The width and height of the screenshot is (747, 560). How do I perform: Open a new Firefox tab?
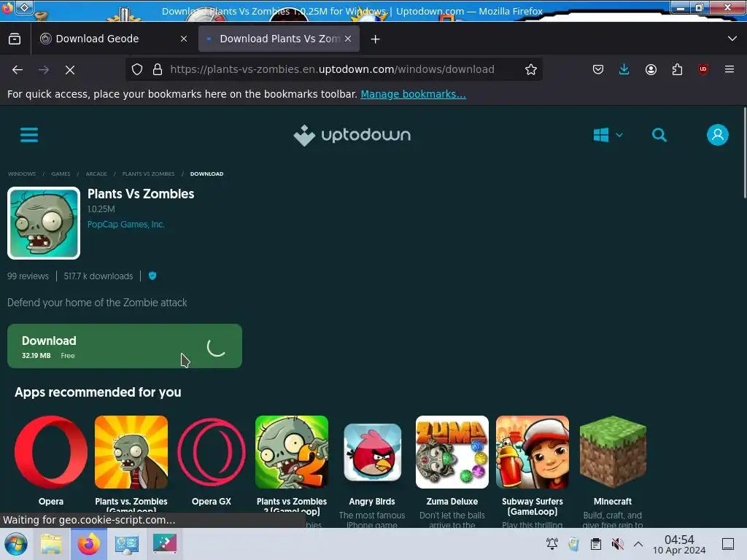376,39
